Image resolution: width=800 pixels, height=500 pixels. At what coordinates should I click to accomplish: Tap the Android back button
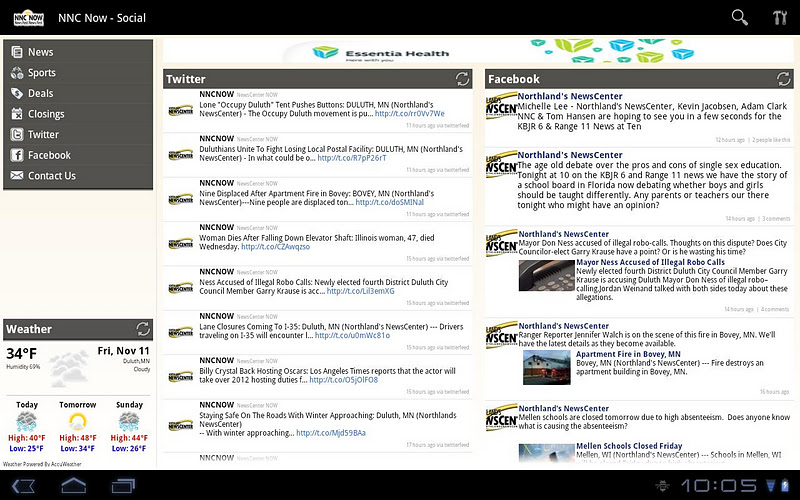23,486
